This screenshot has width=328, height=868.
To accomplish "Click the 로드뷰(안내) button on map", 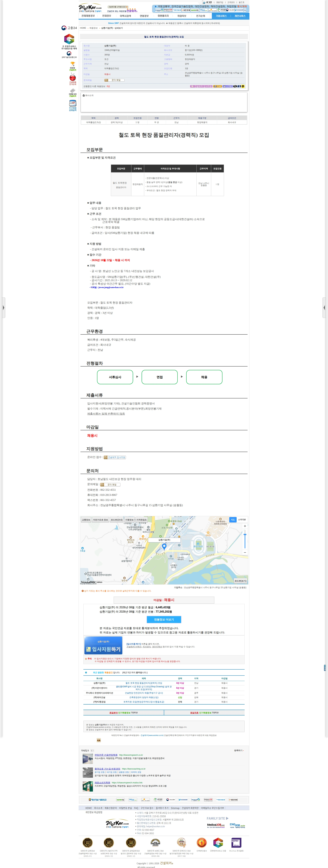I will click(x=117, y=520).
